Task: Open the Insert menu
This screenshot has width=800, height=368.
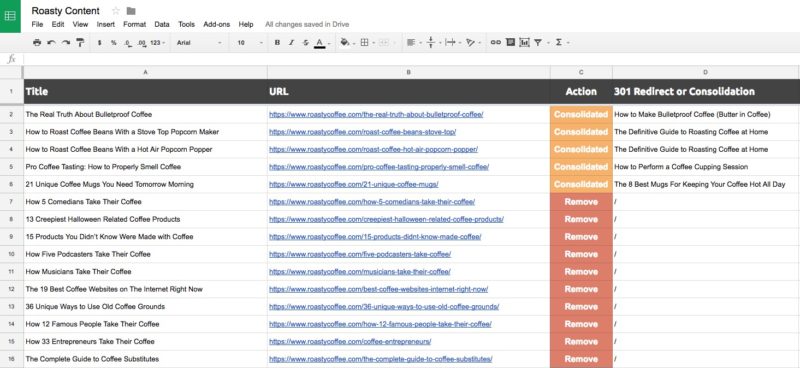Action: 106,24
